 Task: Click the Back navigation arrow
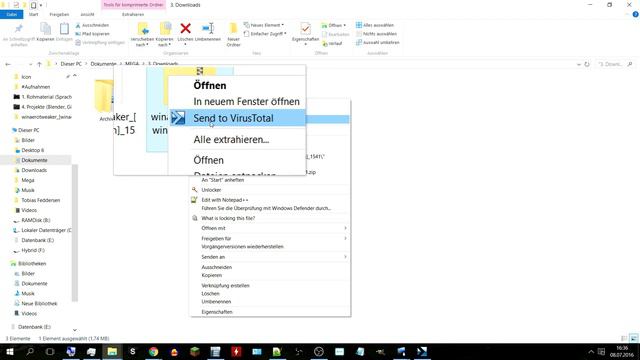[8, 64]
